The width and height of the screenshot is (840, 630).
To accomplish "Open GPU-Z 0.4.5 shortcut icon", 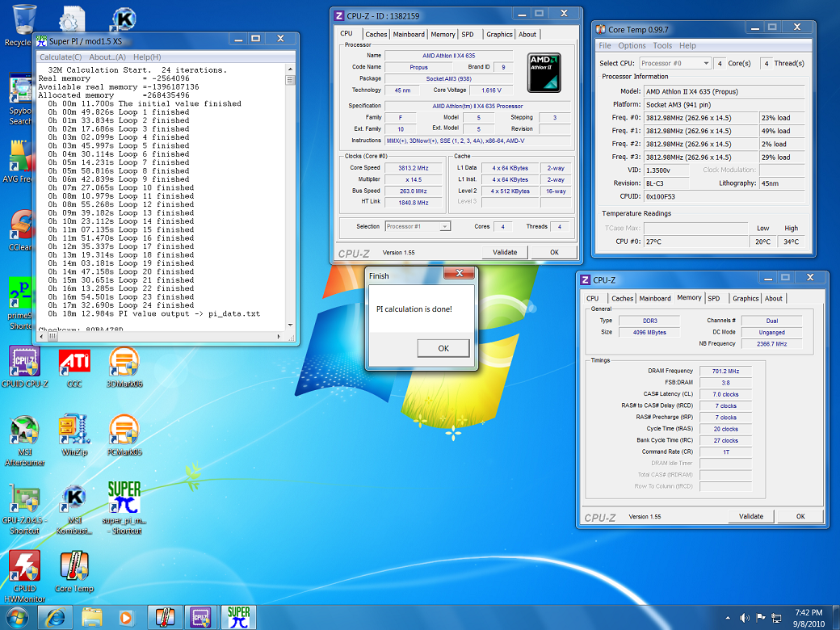I will [25, 509].
